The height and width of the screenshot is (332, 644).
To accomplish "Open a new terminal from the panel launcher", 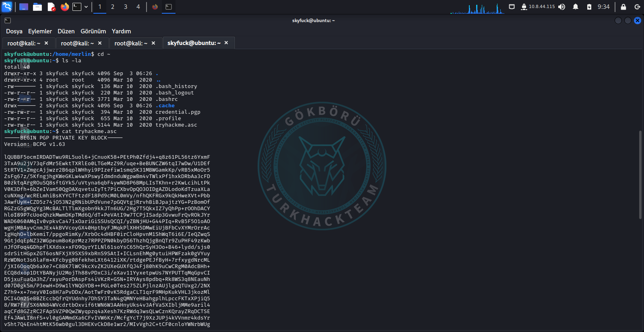I will 77,7.
